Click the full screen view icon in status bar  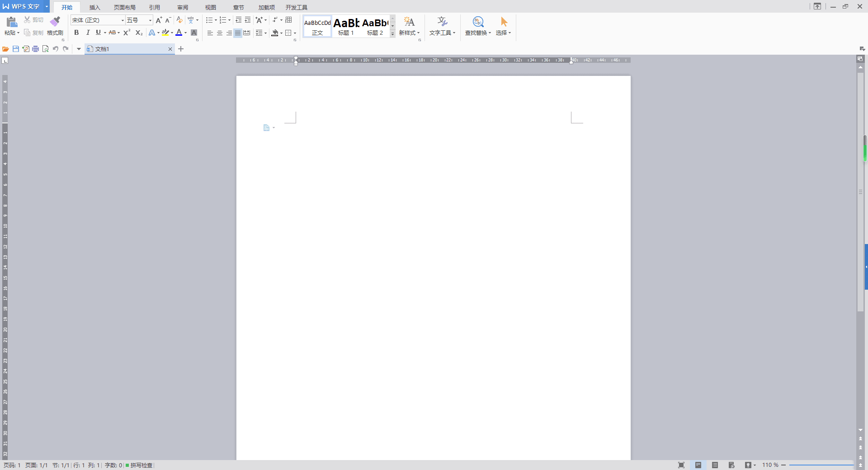click(681, 465)
